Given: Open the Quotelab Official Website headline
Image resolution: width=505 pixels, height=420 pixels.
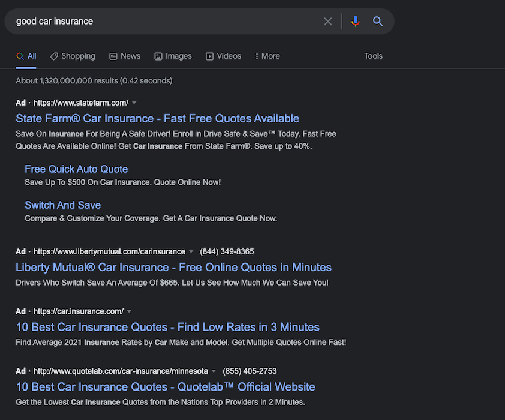Looking at the screenshot, I should [166, 387].
